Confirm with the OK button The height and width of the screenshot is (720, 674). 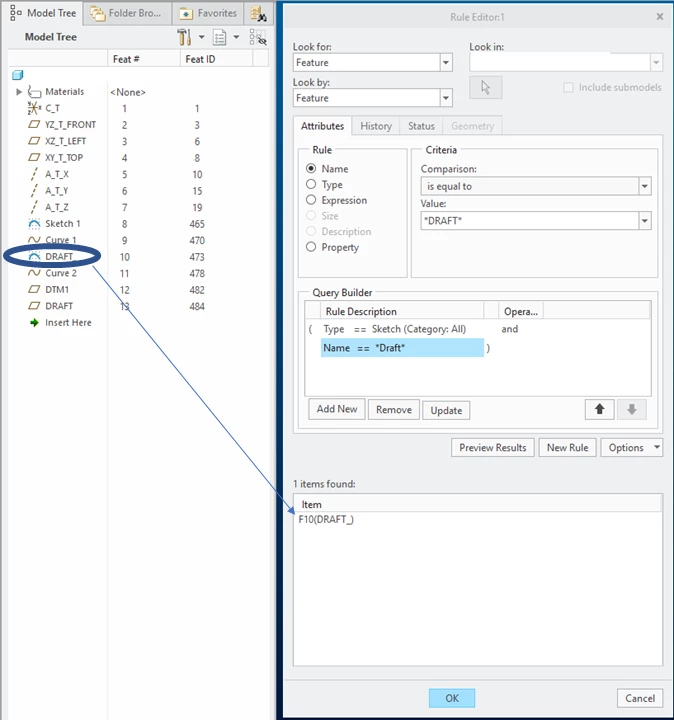click(x=452, y=698)
